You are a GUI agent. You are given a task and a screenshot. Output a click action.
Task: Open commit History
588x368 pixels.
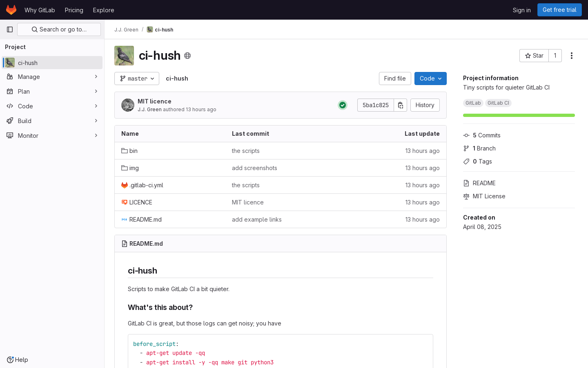tap(425, 105)
